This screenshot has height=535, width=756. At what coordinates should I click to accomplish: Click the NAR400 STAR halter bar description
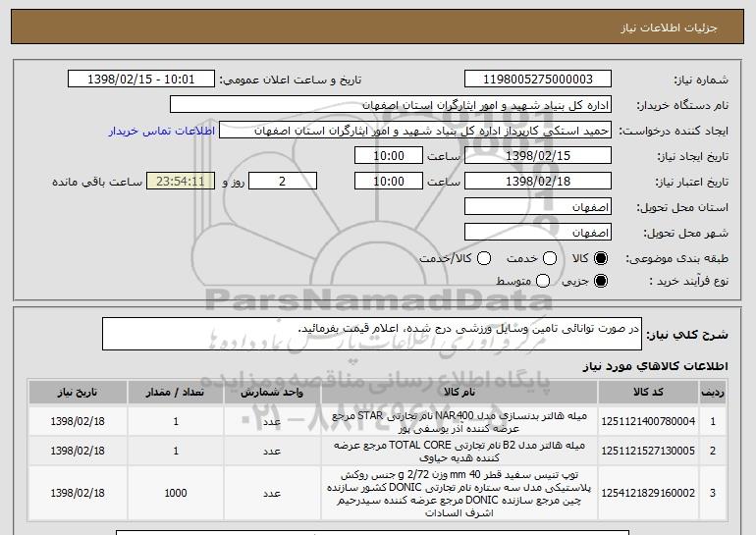tap(459, 422)
